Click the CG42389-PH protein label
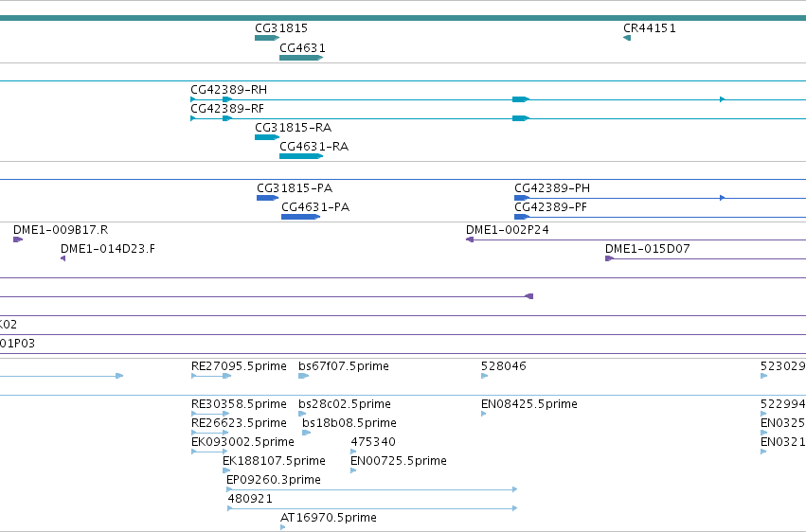 (552, 188)
